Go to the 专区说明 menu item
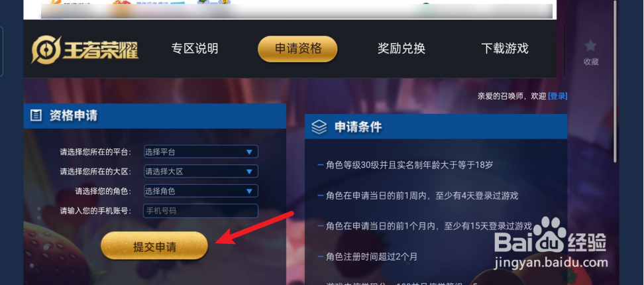The width and height of the screenshot is (644, 285). point(195,48)
